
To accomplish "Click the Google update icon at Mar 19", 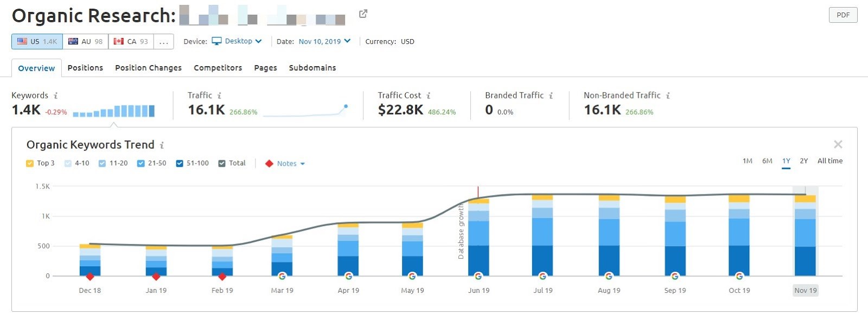I will 282,276.
